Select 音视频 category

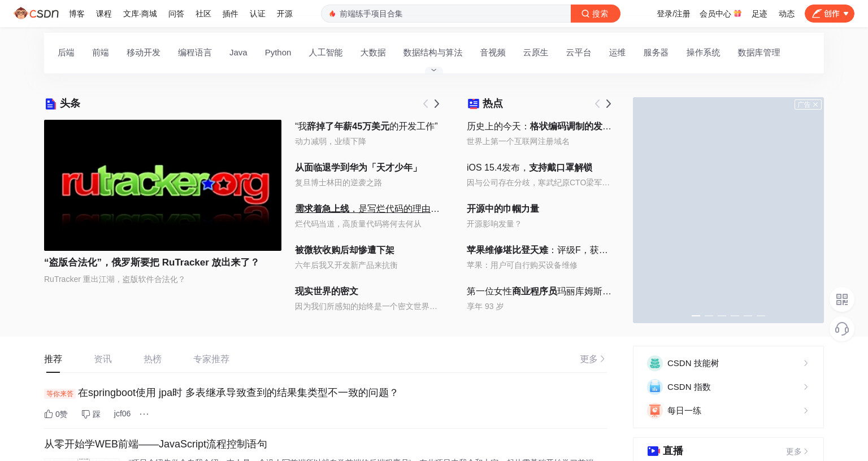[x=493, y=53]
